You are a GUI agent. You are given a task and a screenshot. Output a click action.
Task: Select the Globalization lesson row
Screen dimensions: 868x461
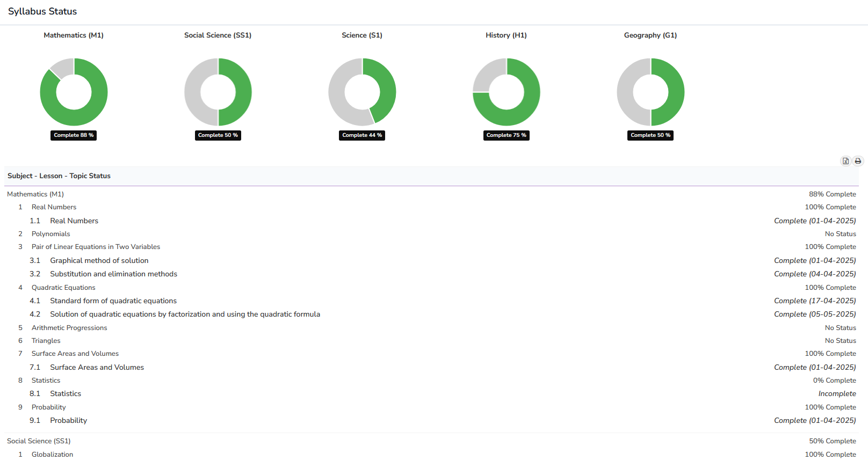pos(52,455)
